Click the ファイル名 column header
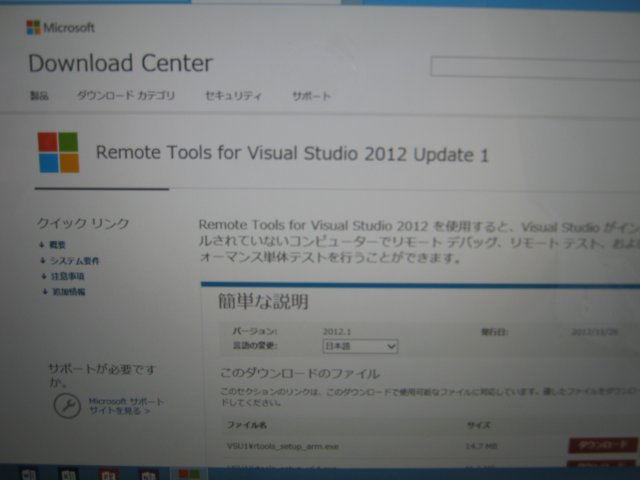Image resolution: width=640 pixels, height=480 pixels. 247,425
